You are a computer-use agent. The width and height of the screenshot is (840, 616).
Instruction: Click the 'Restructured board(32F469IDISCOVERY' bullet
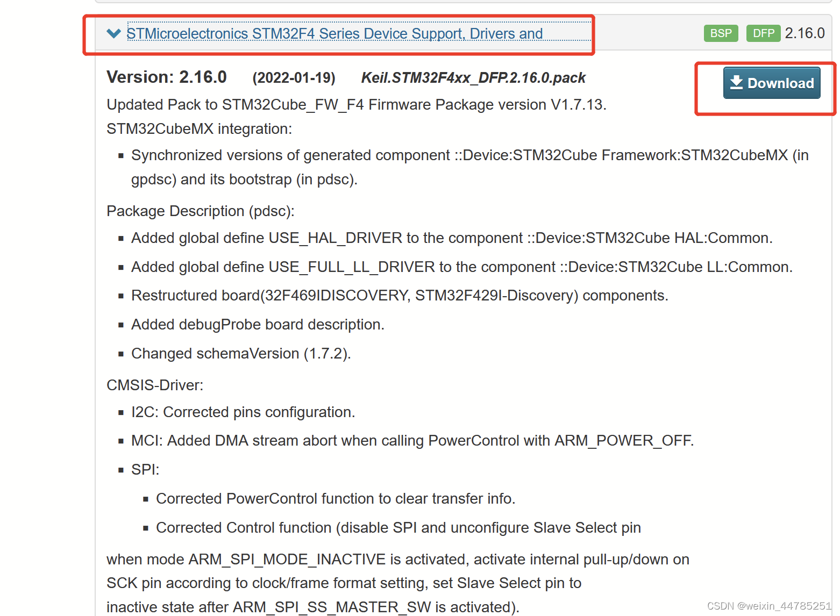pyautogui.click(x=400, y=296)
